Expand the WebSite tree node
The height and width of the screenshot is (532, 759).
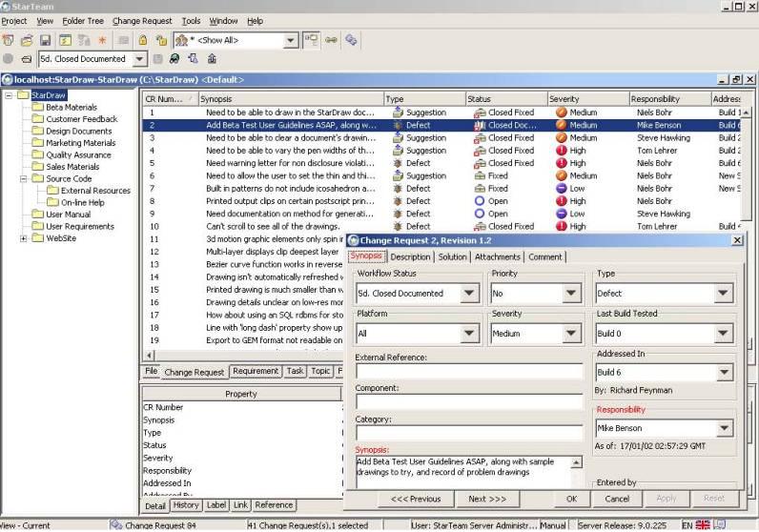coord(23,238)
